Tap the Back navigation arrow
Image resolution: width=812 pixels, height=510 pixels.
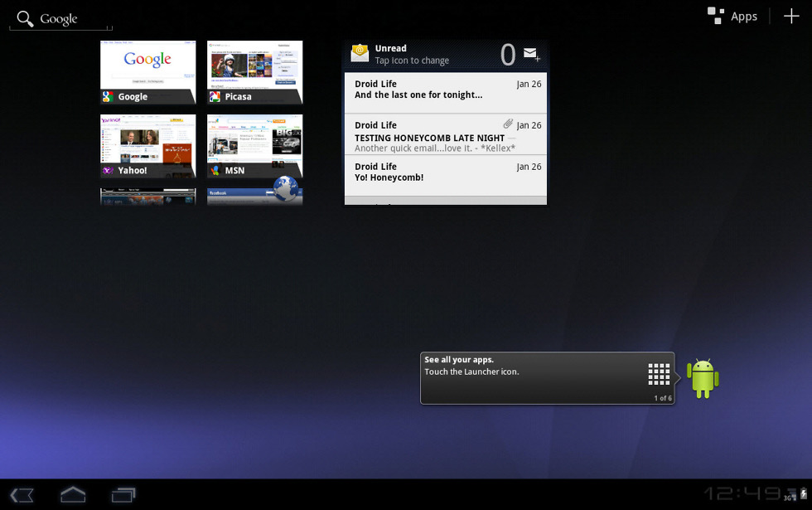point(22,495)
